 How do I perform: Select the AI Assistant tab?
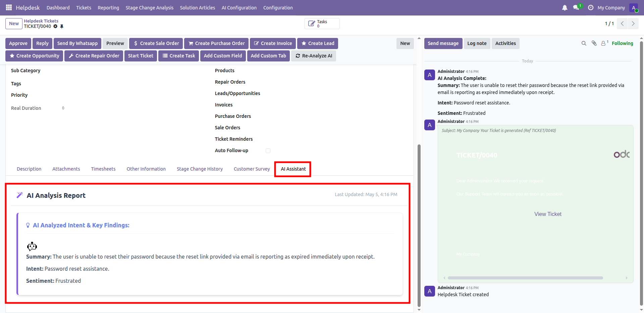(293, 169)
